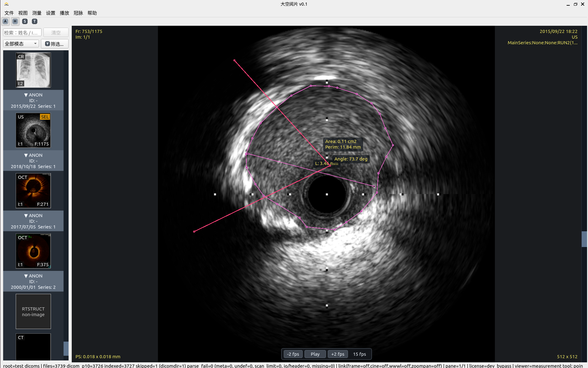Click the search input field
The width and height of the screenshot is (588, 368).
coord(22,33)
